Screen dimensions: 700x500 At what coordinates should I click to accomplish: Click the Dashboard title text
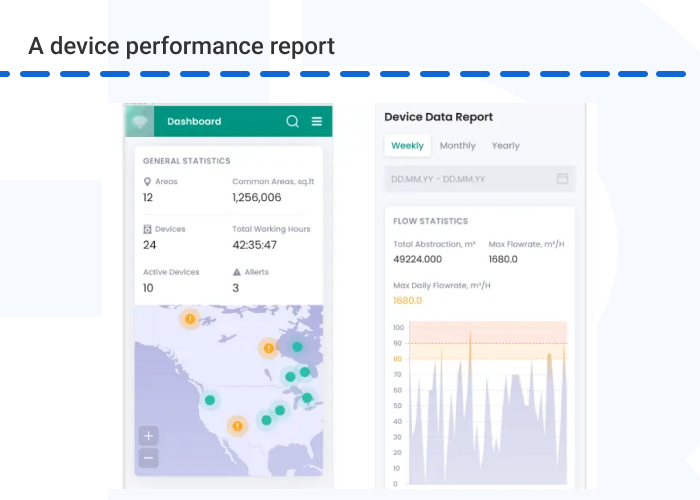[194, 121]
